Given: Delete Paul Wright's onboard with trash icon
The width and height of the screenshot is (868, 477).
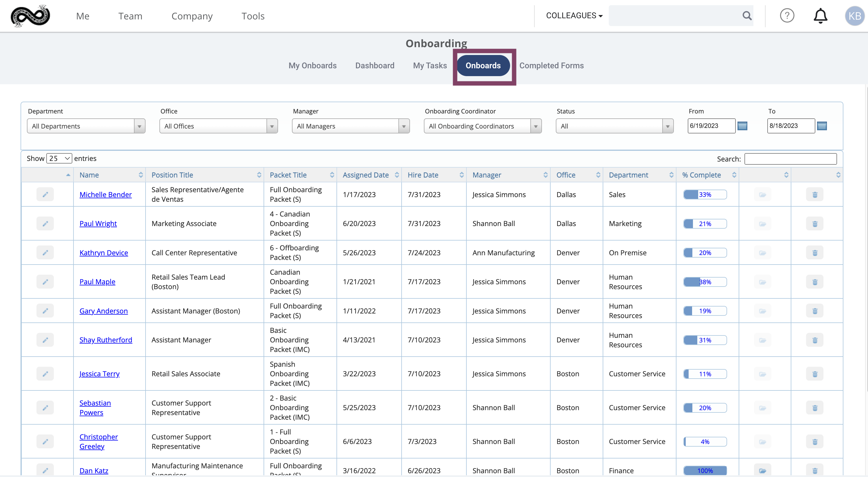Looking at the screenshot, I should [x=815, y=224].
